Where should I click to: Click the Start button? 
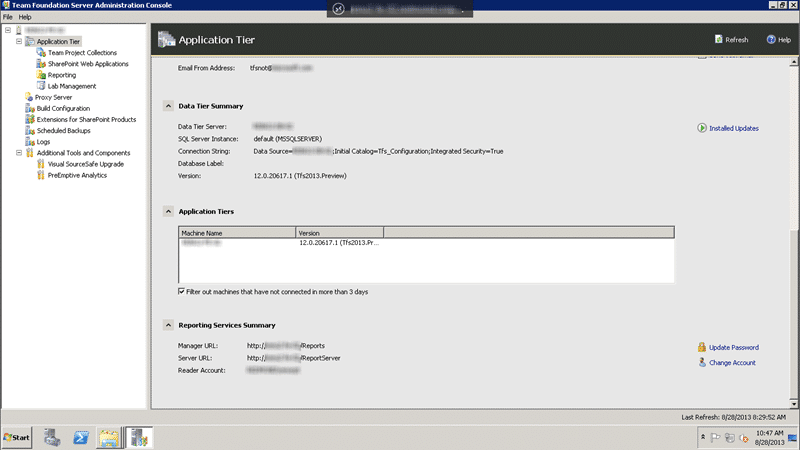17,438
